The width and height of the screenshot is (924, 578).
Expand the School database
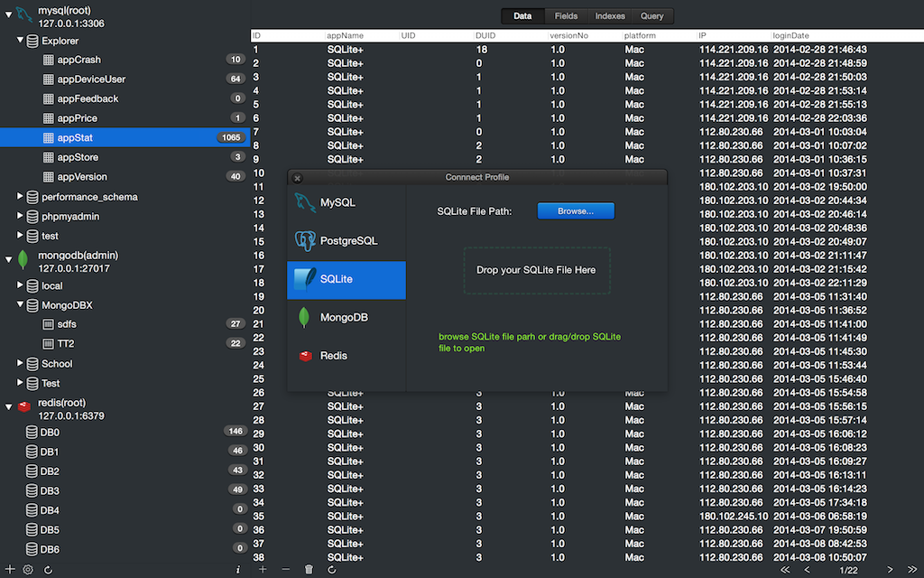tap(20, 363)
